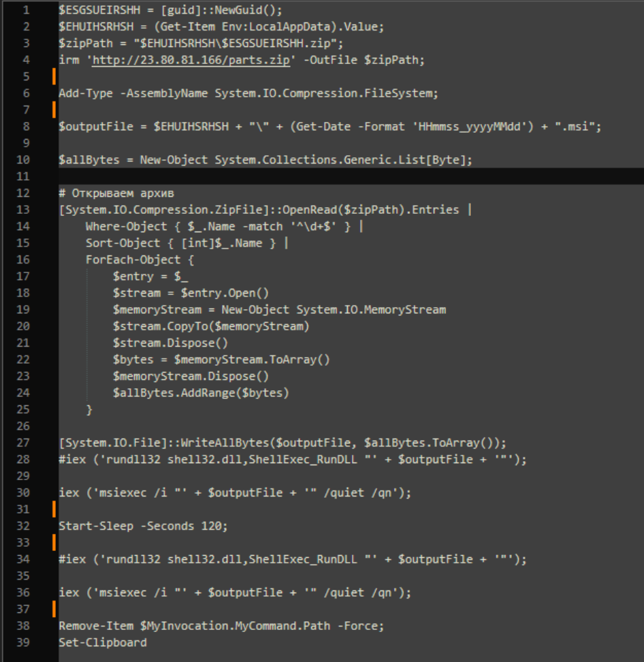Click the WriteAllBytes($outputFile line

(x=283, y=443)
